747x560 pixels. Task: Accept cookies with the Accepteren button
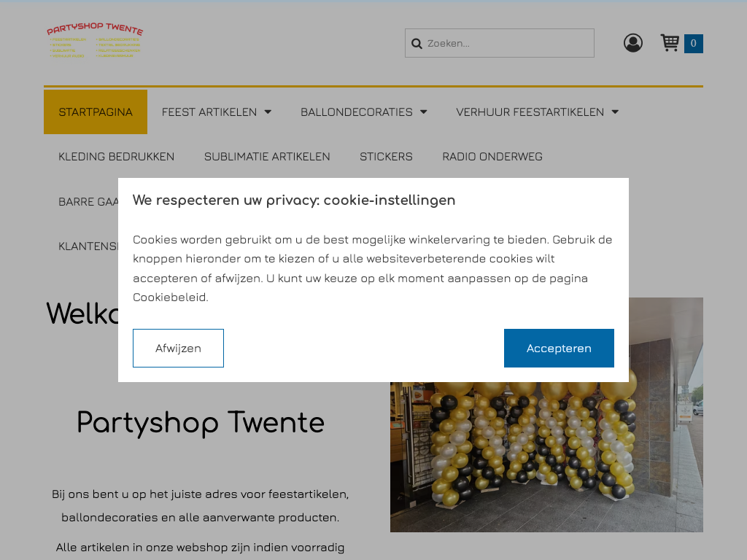(559, 348)
